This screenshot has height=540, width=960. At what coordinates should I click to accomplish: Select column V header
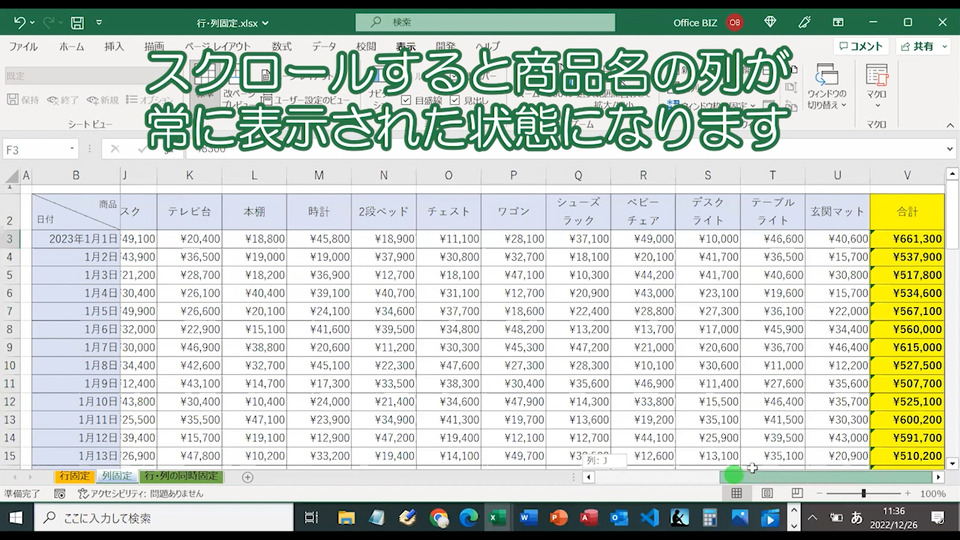[907, 176]
